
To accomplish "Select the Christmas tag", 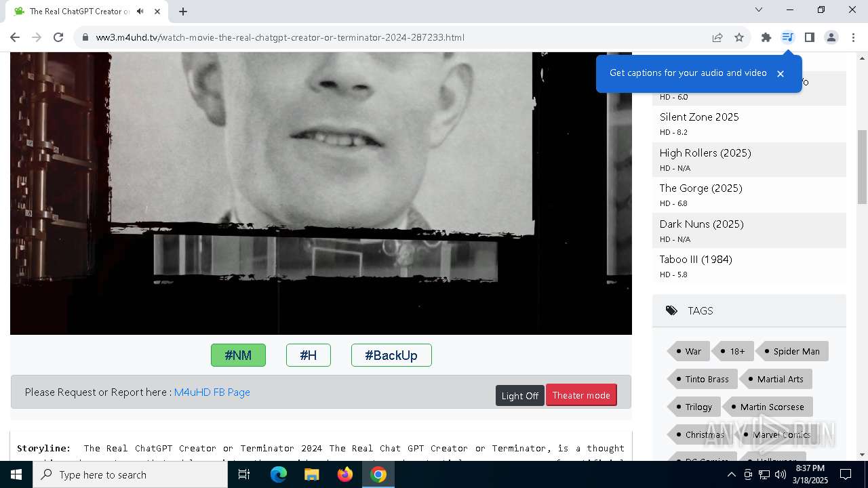I will [700, 434].
